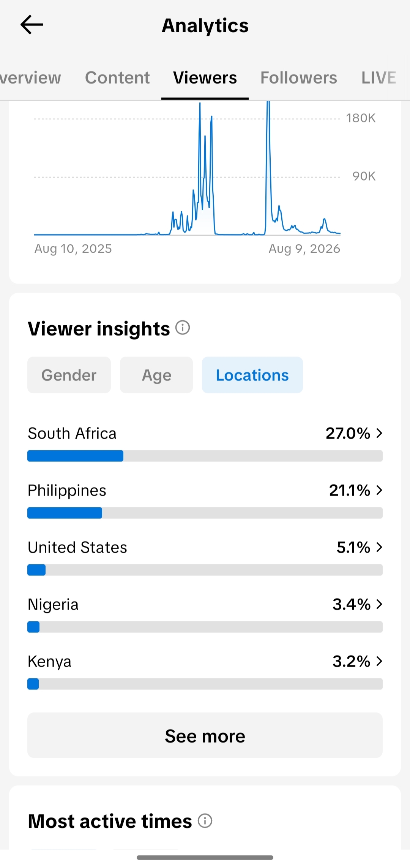Select the Age filter chip
410x868 pixels.
(156, 375)
